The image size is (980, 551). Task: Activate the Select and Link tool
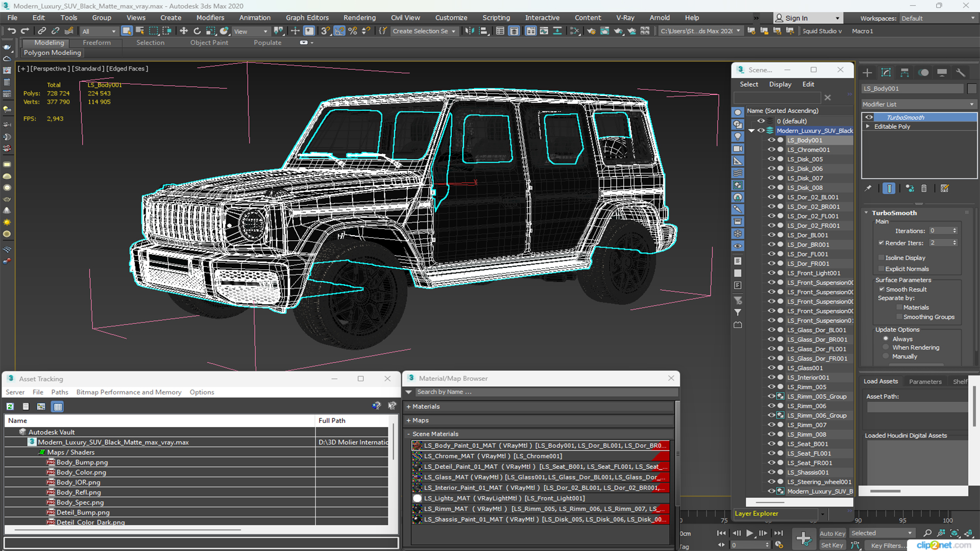click(x=42, y=31)
